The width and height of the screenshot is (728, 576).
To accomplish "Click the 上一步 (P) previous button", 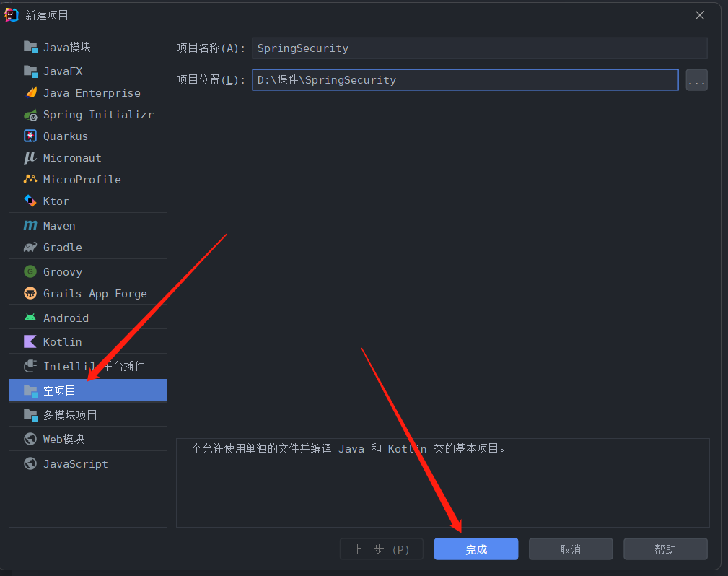I will click(381, 549).
